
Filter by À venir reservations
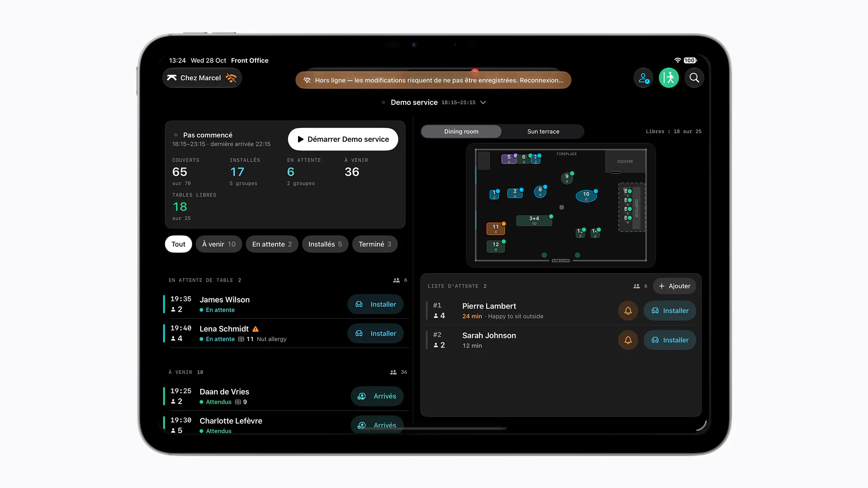coord(219,244)
